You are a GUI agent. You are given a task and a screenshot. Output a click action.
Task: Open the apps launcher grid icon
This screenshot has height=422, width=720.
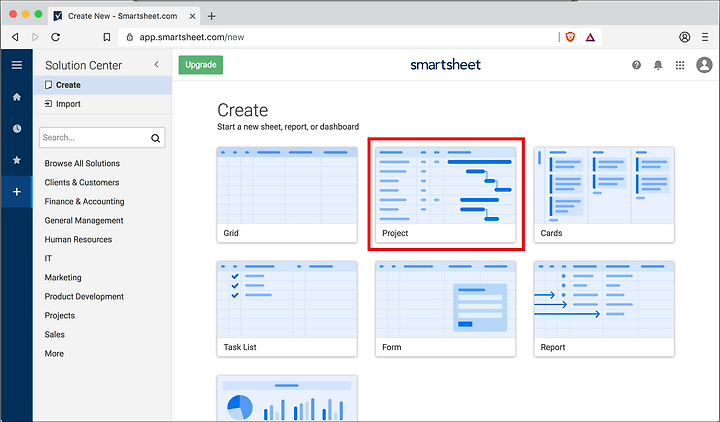click(x=680, y=65)
